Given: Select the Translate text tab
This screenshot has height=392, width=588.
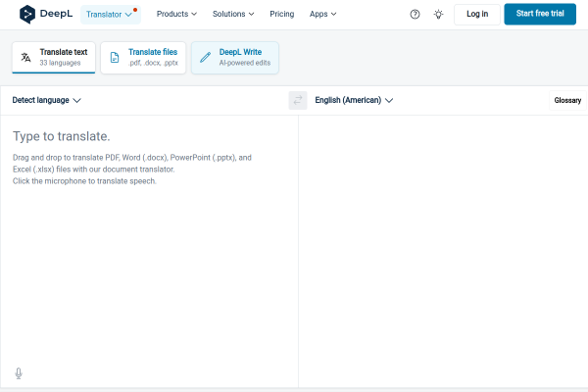Looking at the screenshot, I should click(x=54, y=58).
